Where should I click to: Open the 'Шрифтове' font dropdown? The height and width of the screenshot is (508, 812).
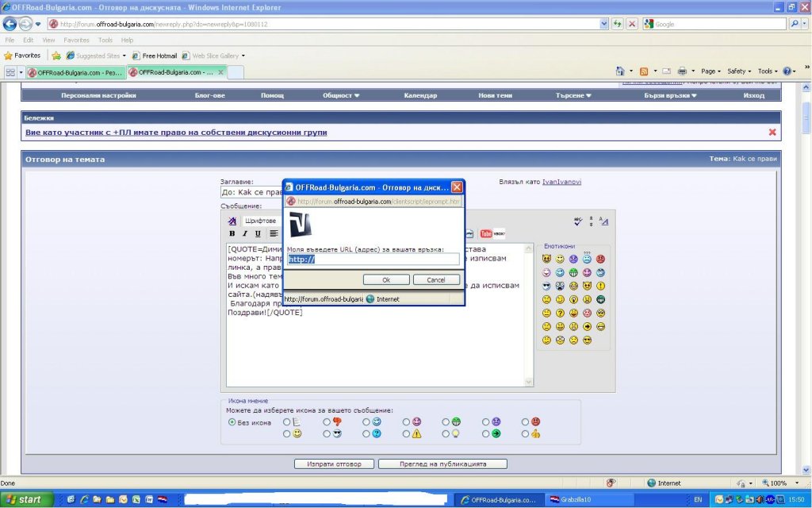coord(262,220)
